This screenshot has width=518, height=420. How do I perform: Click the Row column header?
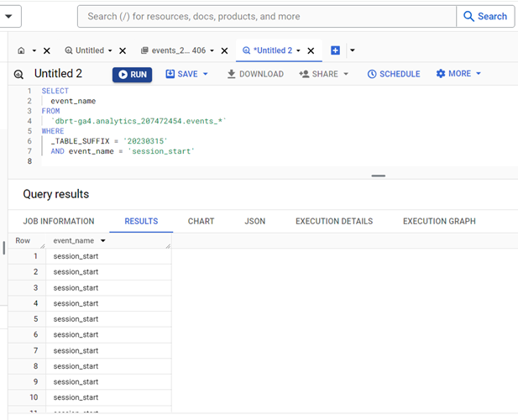(23, 240)
